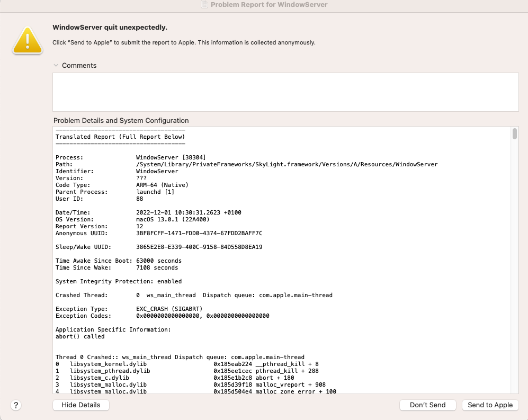Click the 'Identifier:' row value WindowServer
The width and height of the screenshot is (528, 420).
tap(157, 171)
